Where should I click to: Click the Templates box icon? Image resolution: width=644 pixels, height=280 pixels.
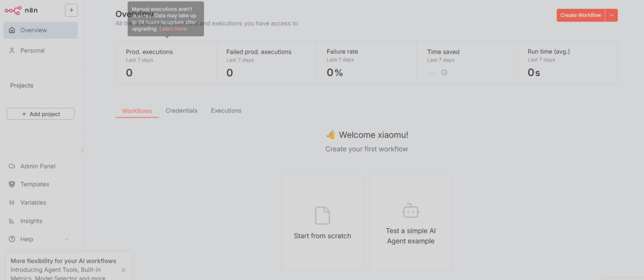click(12, 184)
